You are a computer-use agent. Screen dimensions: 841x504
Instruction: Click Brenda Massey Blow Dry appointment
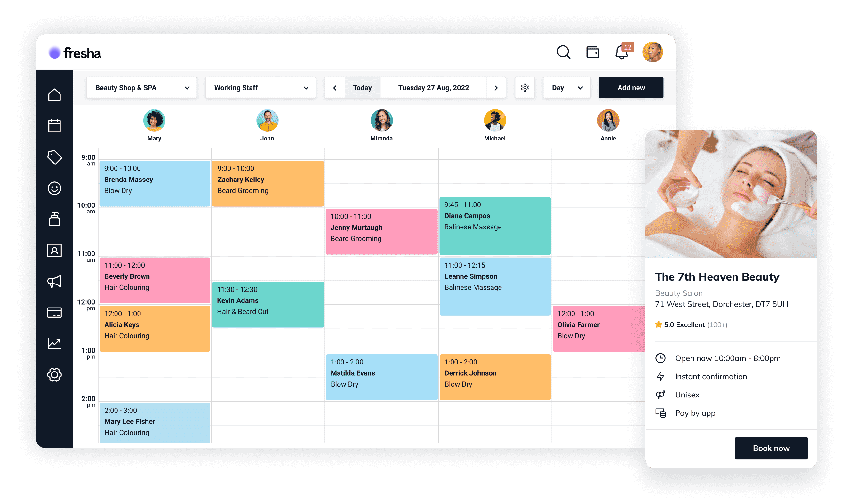154,180
